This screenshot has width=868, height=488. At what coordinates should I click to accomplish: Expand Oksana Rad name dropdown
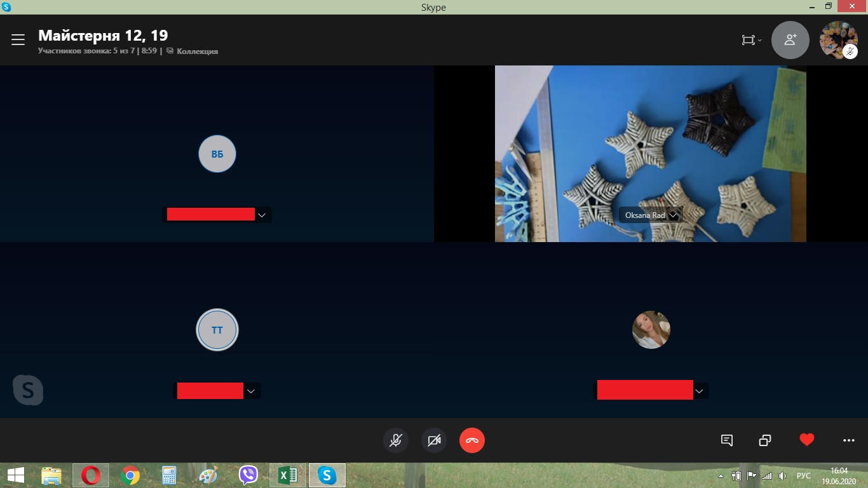tap(673, 215)
